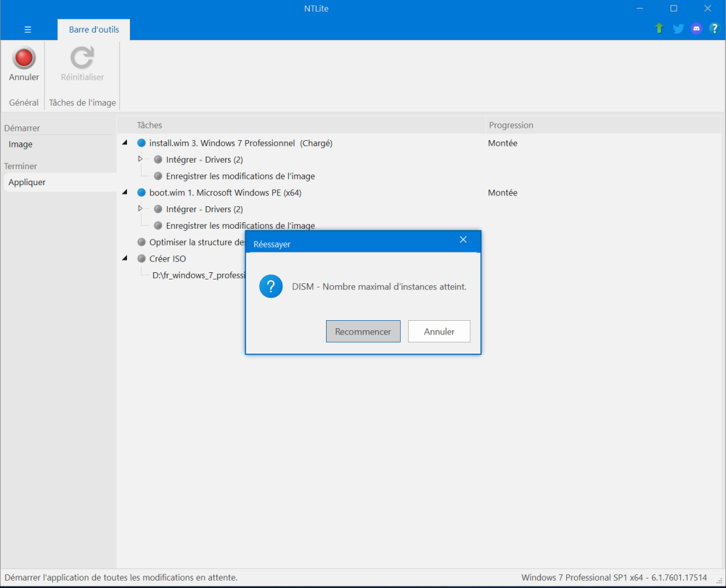Image resolution: width=726 pixels, height=588 pixels.
Task: Expand Intégrer - Drivers under install.wim
Action: click(141, 159)
